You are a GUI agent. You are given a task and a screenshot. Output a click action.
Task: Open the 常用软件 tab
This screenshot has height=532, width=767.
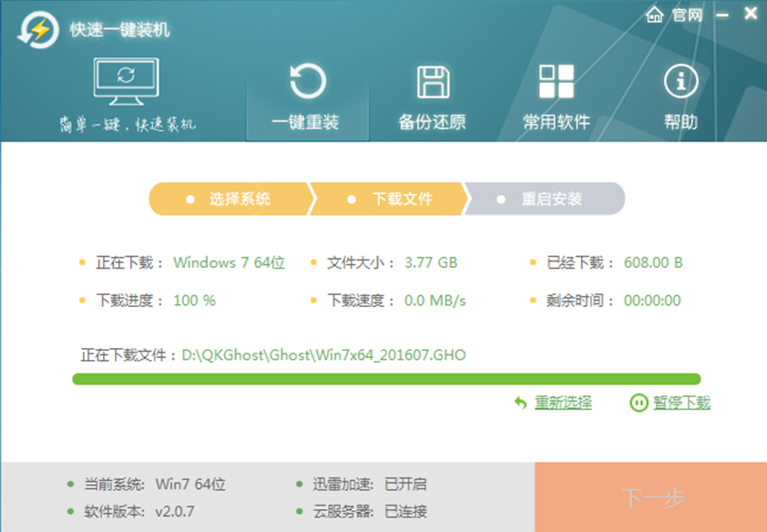click(556, 122)
